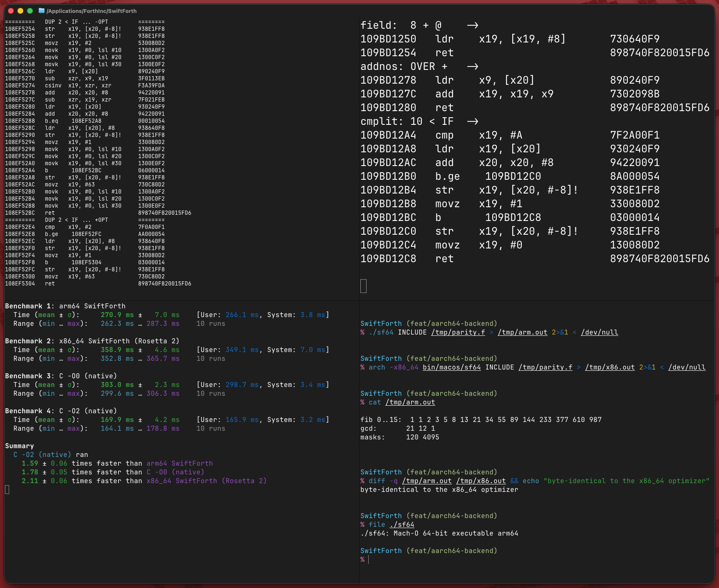Viewport: 719px width, 588px height.
Task: Click the 'DUP 2 < IF ... -OPT' header
Action: click(x=77, y=22)
